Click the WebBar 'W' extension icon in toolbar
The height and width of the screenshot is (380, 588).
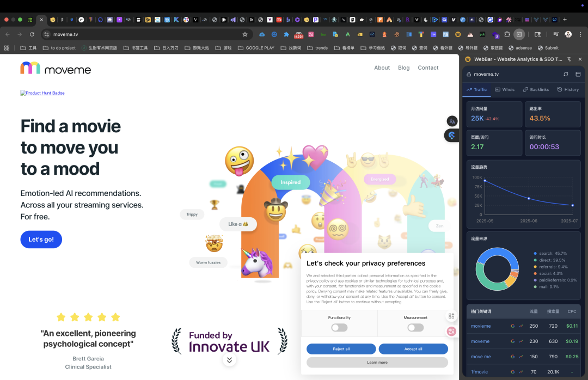(457, 34)
